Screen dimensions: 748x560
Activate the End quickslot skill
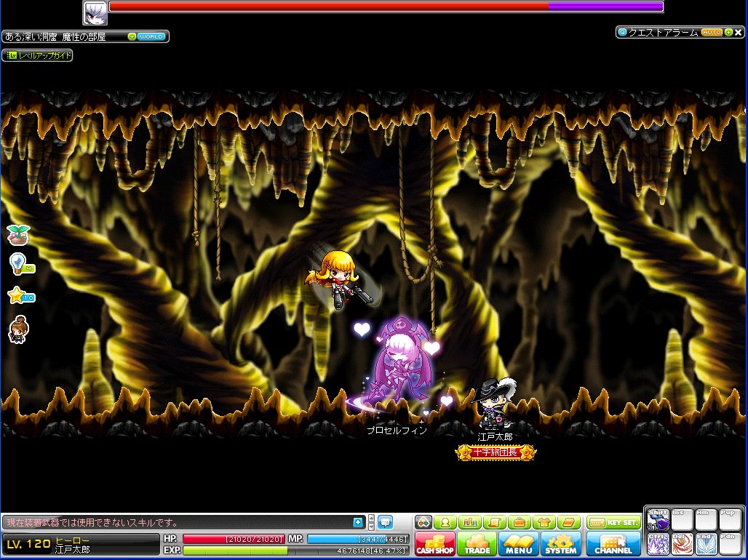click(707, 544)
